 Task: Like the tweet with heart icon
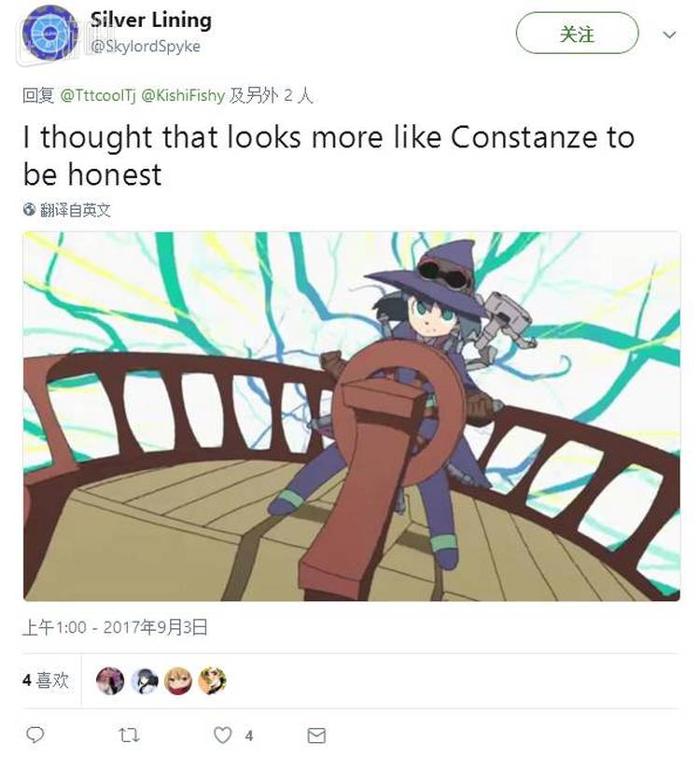click(x=223, y=735)
